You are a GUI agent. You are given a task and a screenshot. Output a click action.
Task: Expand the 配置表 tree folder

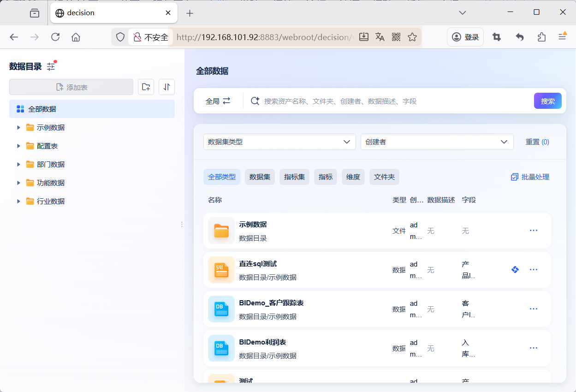tap(18, 146)
